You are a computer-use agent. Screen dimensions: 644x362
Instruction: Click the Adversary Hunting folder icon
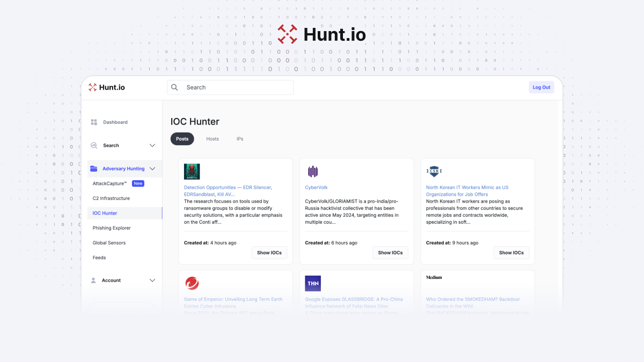coord(92,168)
